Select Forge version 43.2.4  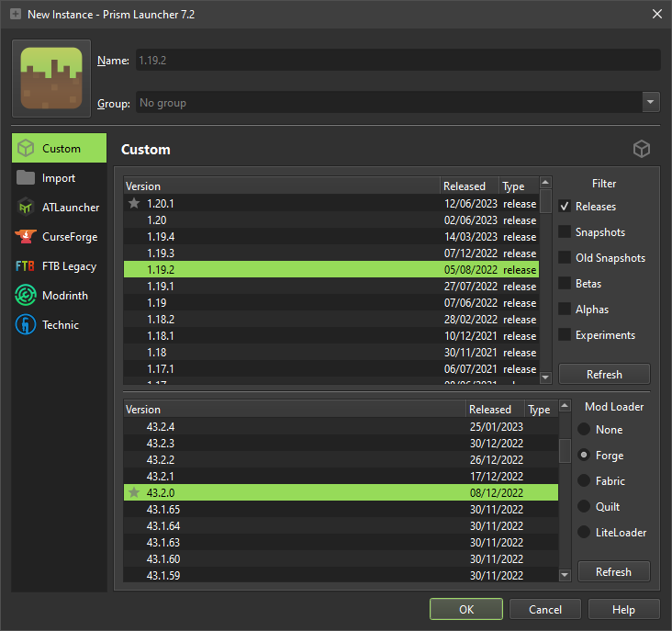click(x=342, y=426)
